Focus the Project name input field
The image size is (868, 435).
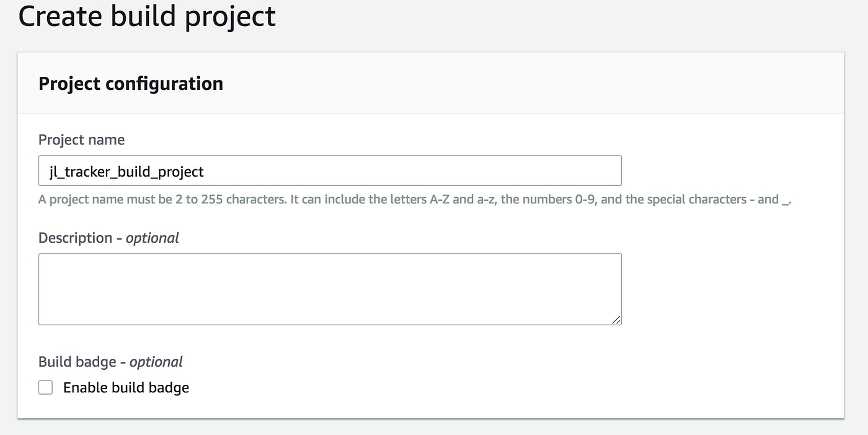[330, 171]
